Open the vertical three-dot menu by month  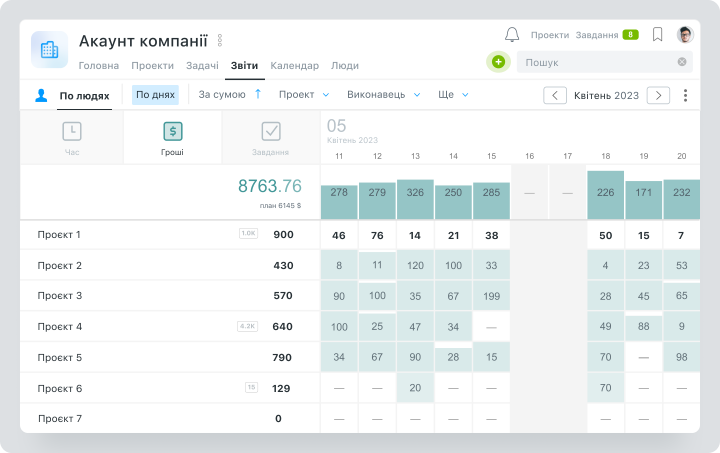685,95
